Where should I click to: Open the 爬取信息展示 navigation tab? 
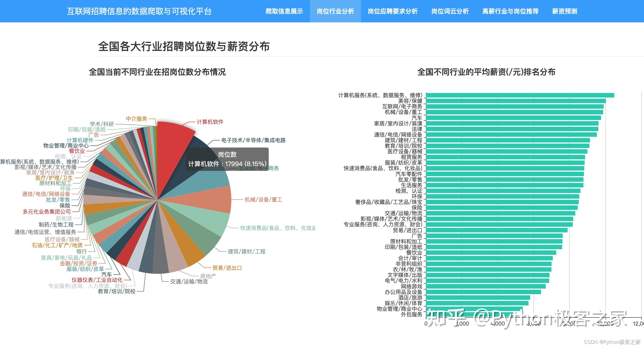tap(284, 11)
